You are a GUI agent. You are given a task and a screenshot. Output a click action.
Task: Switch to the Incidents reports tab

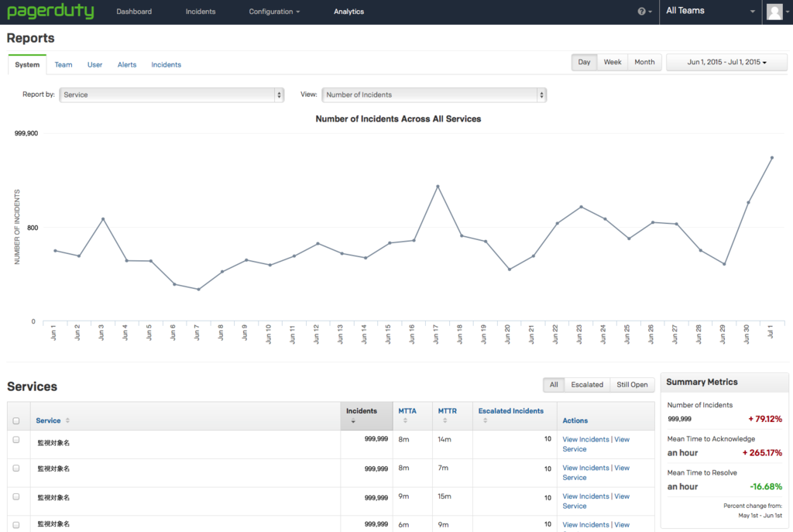(x=166, y=65)
